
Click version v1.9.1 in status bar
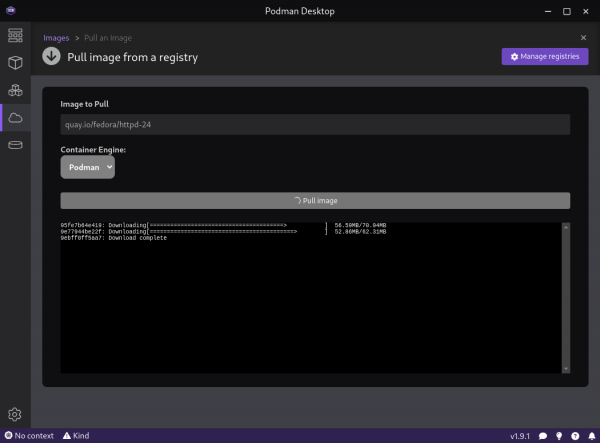[520, 436]
